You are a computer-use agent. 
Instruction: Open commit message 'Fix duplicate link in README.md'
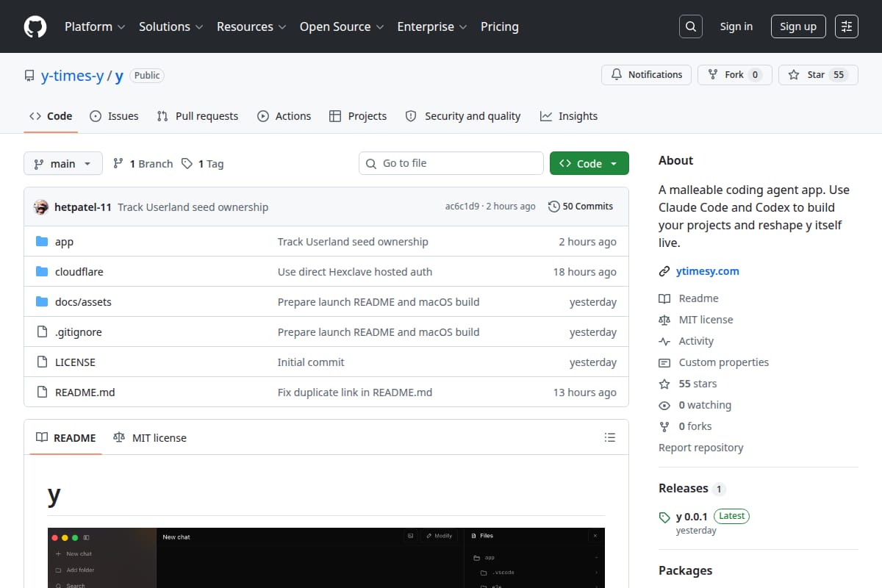[355, 392]
